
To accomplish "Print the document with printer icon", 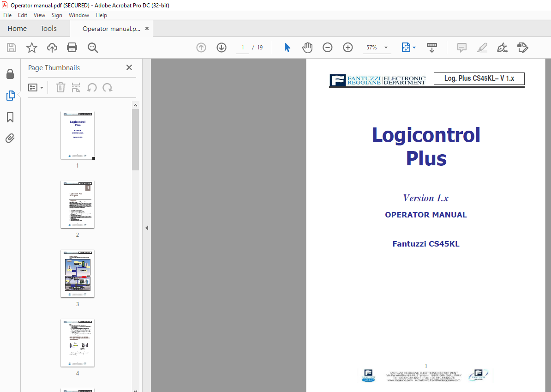I will [72, 48].
